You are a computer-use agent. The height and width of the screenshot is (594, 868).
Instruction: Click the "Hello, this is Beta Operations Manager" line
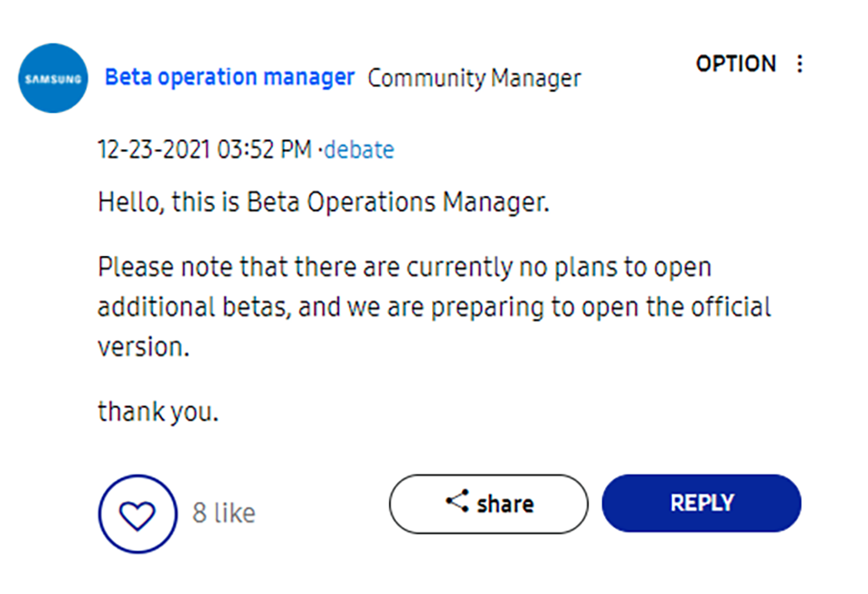point(323,203)
